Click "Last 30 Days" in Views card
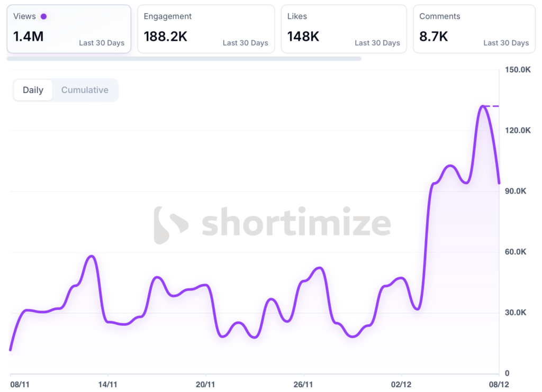The width and height of the screenshot is (542, 392). pyautogui.click(x=102, y=43)
